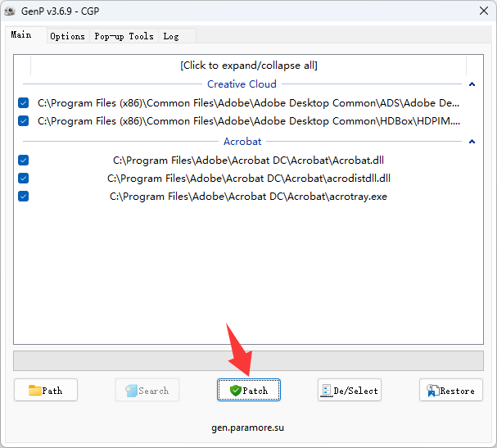
Task: Click the progress bar area
Action: 249,360
